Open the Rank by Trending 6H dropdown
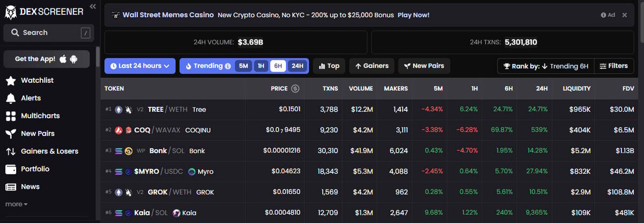The height and width of the screenshot is (223, 644). 545,66
